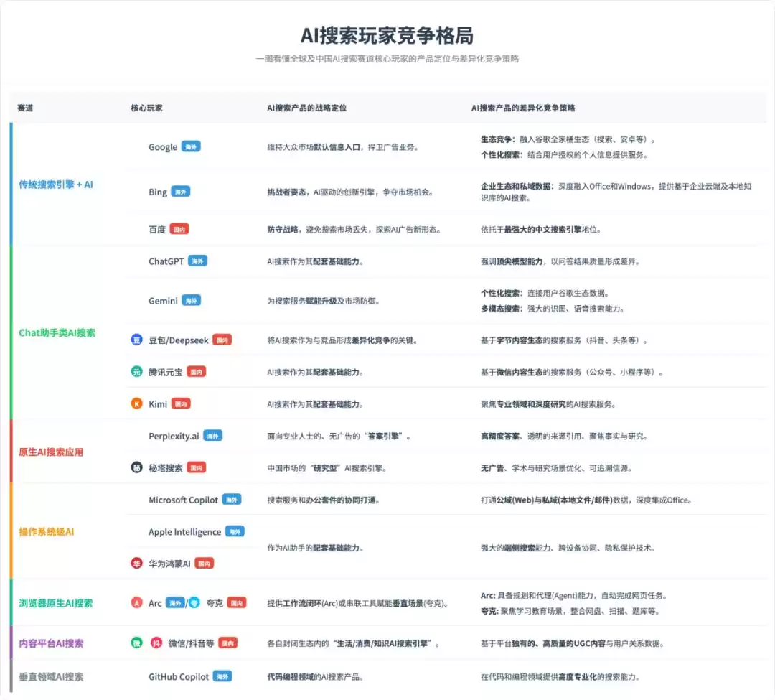Click the 秘塔搜索 icon

click(x=136, y=467)
